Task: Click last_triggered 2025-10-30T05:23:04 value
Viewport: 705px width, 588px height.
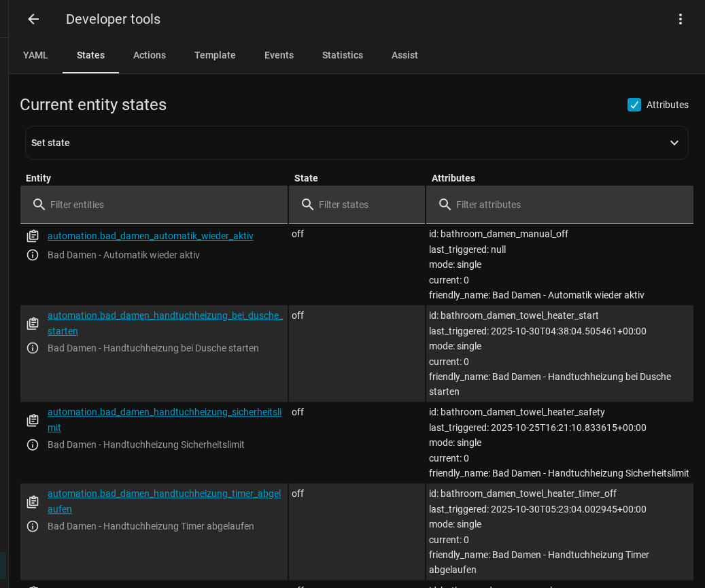Action: [568, 509]
